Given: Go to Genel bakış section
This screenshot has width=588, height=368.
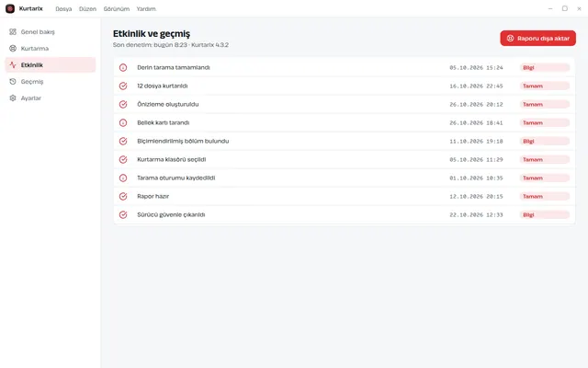Looking at the screenshot, I should pyautogui.click(x=51, y=32).
